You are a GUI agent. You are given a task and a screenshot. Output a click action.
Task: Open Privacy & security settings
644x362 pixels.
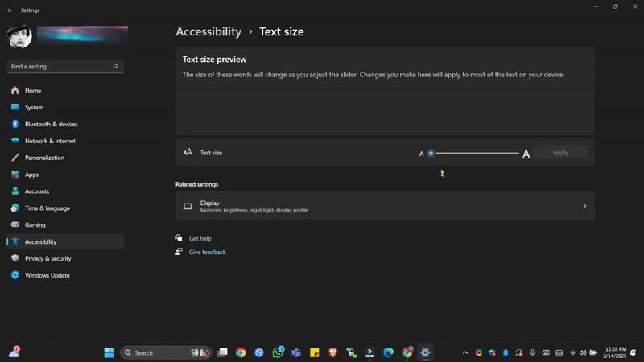(65, 258)
